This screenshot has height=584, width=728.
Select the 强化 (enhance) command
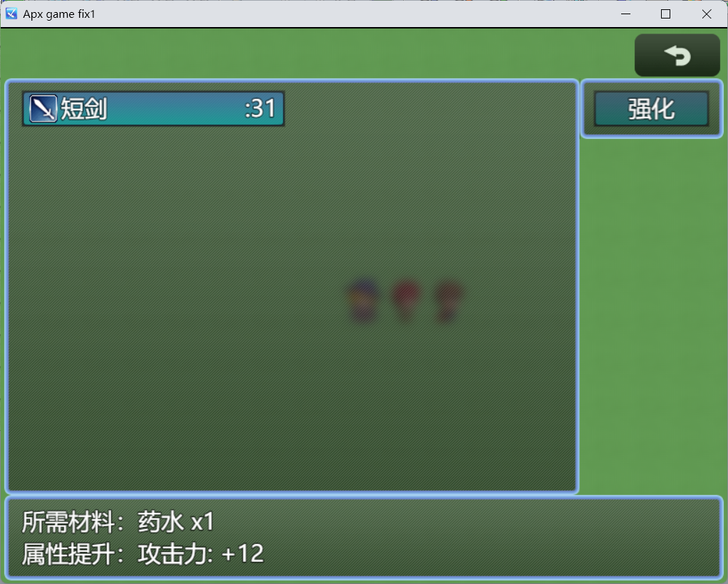651,109
